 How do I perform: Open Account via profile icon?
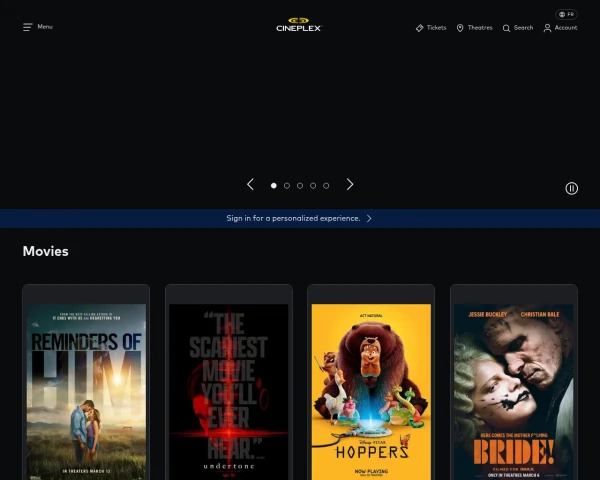click(x=547, y=28)
